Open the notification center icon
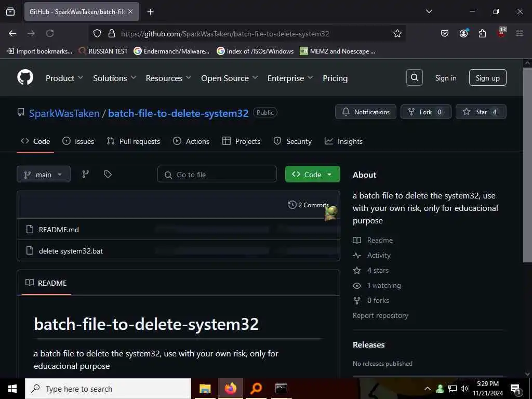The image size is (532, 399). point(515,389)
